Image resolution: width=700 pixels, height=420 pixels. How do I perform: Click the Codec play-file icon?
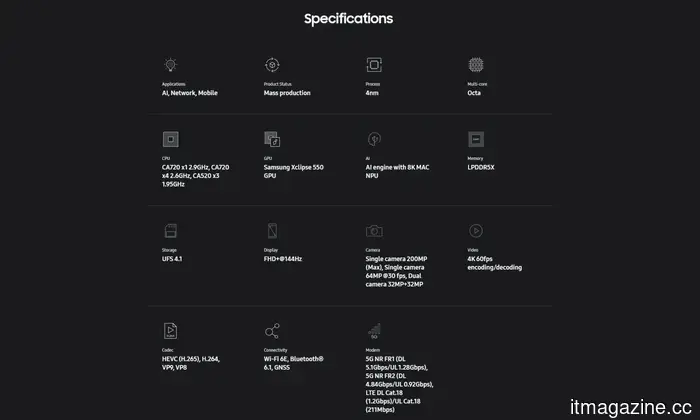coord(170,331)
